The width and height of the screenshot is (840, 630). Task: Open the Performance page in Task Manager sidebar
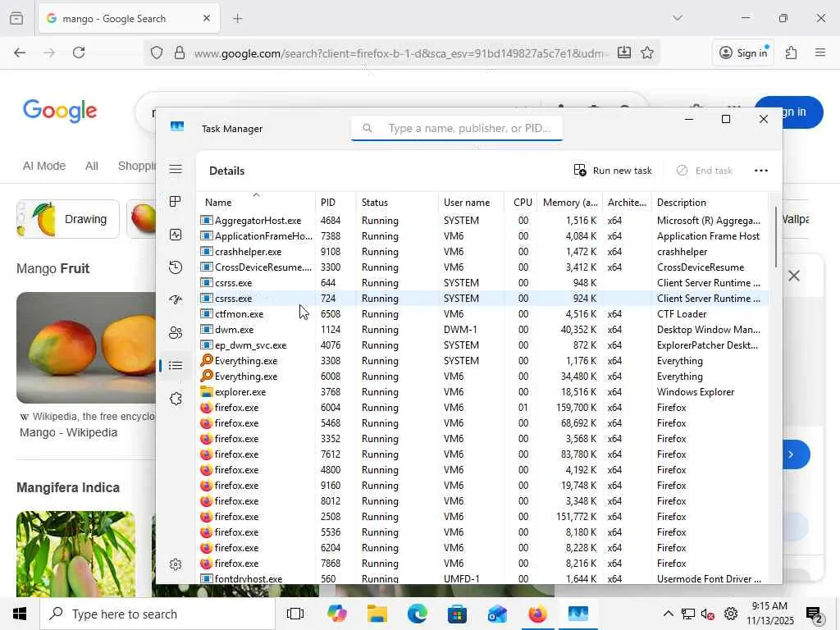176,235
